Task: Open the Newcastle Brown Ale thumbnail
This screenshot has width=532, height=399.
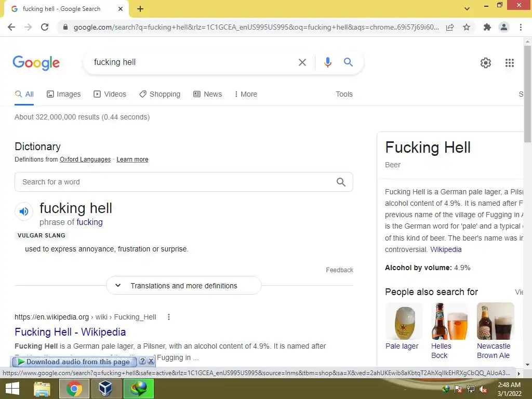Action: [x=495, y=321]
